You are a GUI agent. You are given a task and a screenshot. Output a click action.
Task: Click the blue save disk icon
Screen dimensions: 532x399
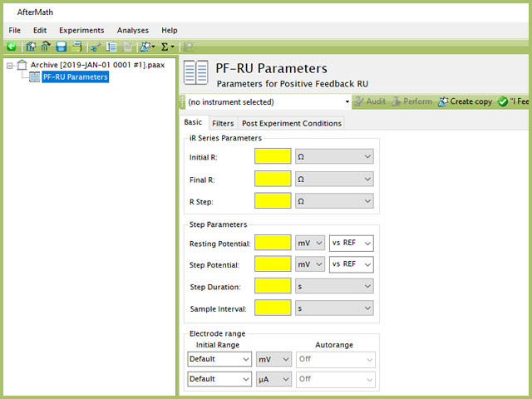tap(61, 47)
